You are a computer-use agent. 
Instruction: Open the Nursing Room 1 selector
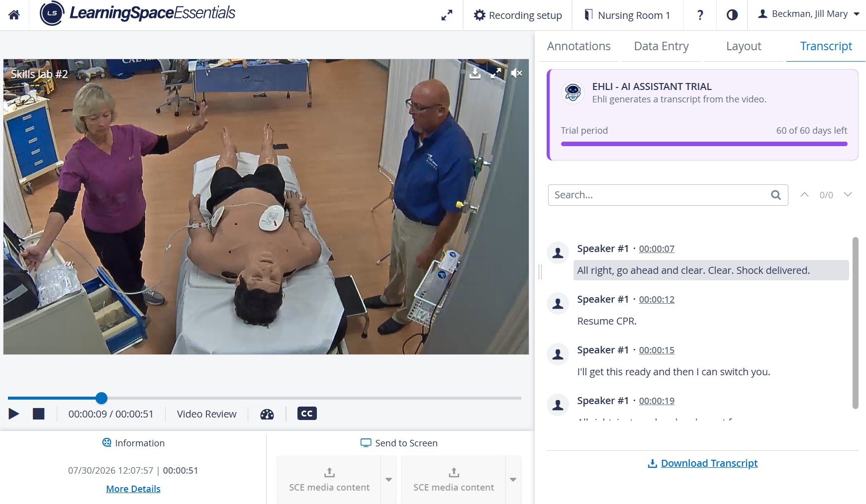pyautogui.click(x=627, y=15)
